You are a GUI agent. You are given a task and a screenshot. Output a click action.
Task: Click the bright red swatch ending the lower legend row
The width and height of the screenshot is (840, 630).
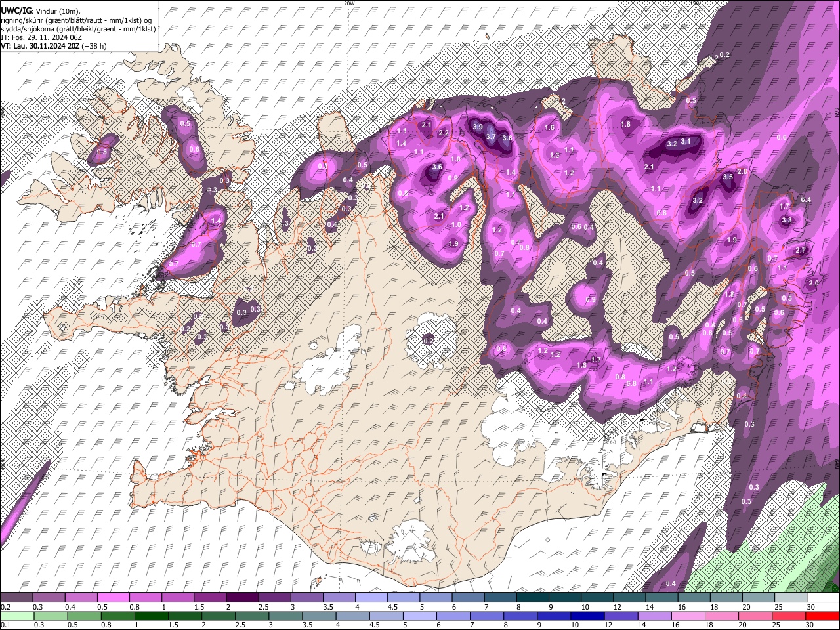tap(822, 616)
